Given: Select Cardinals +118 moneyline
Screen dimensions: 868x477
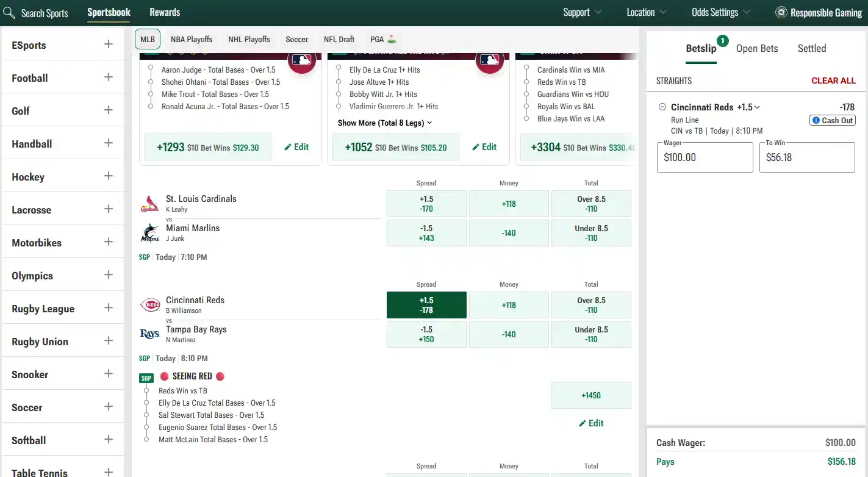Looking at the screenshot, I should tap(509, 204).
